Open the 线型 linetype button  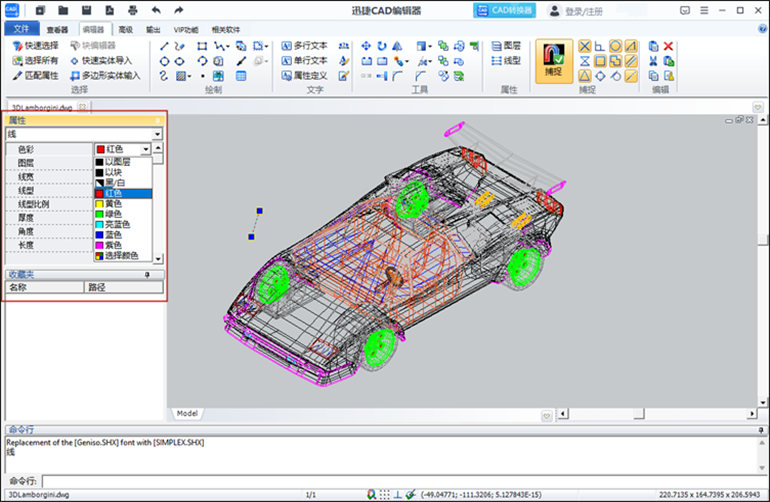click(506, 60)
